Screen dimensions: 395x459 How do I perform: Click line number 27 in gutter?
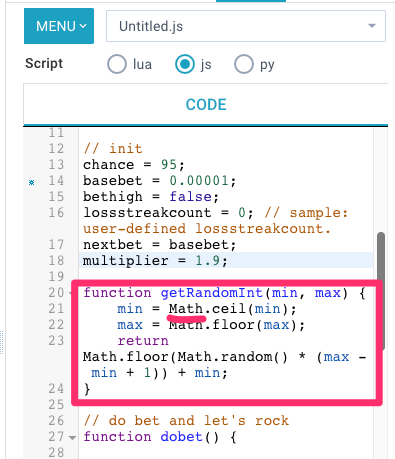[56, 436]
